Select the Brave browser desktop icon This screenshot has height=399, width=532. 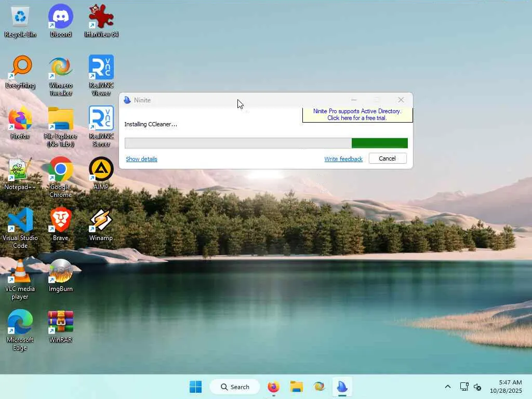(x=60, y=224)
